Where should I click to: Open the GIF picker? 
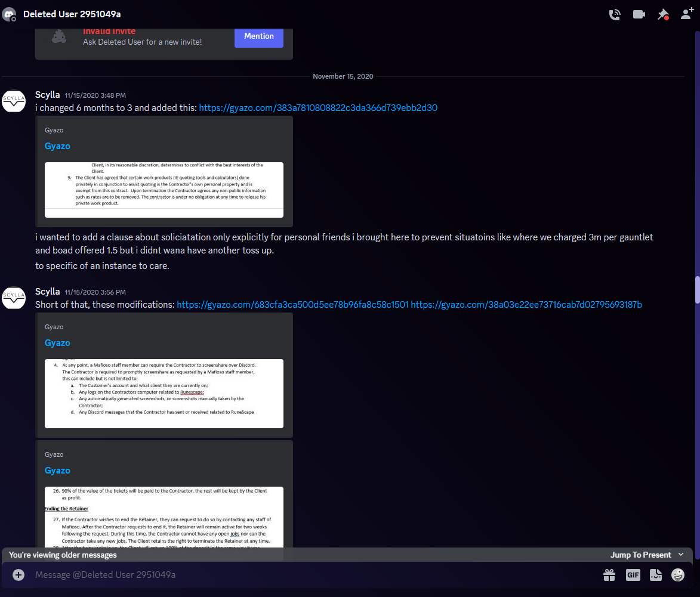pos(633,575)
